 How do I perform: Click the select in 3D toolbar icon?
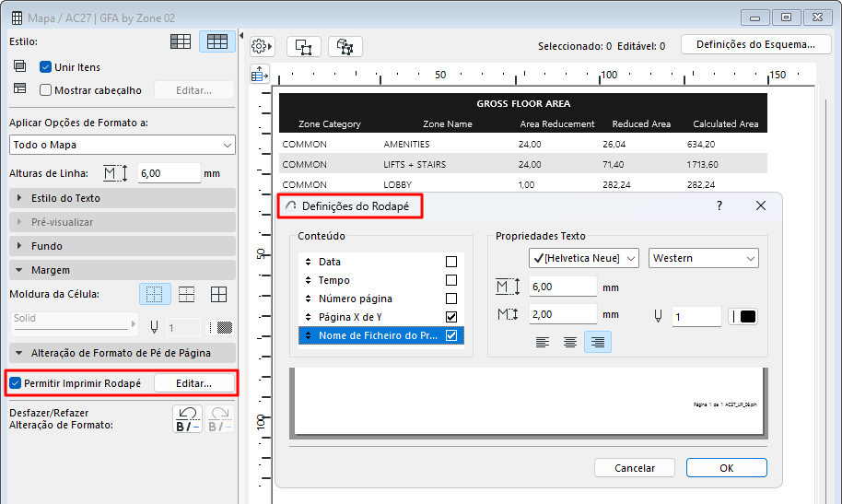coord(345,47)
